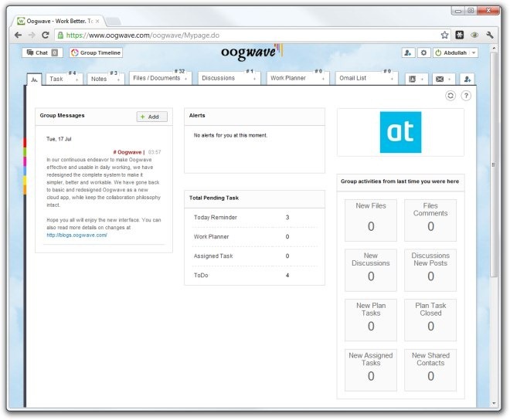The width and height of the screenshot is (510, 420).
Task: Open the New Shared Contacts tile
Action: tap(430, 370)
